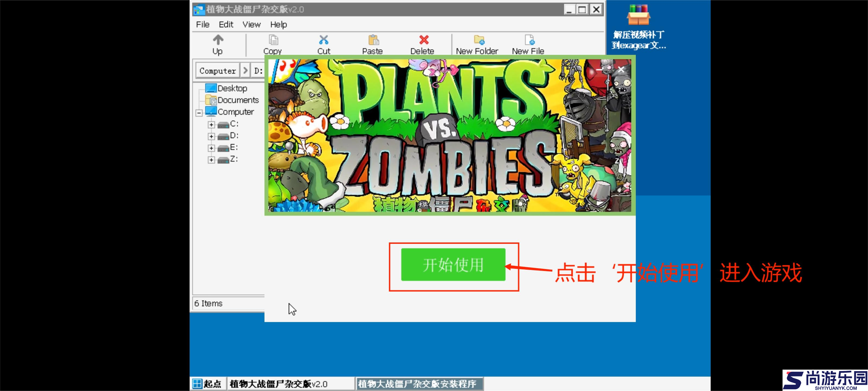Image resolution: width=868 pixels, height=391 pixels.
Task: Click the Up arrow toolbar icon
Action: tap(218, 40)
